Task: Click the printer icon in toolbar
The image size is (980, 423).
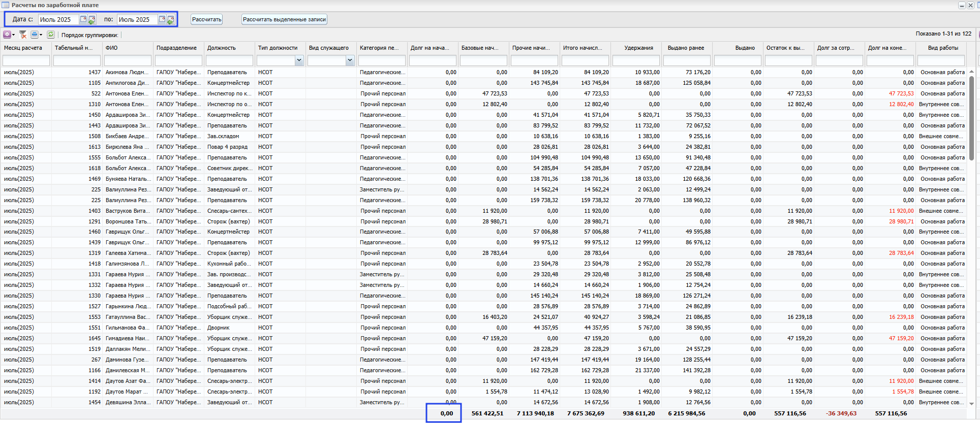Action: (x=34, y=35)
